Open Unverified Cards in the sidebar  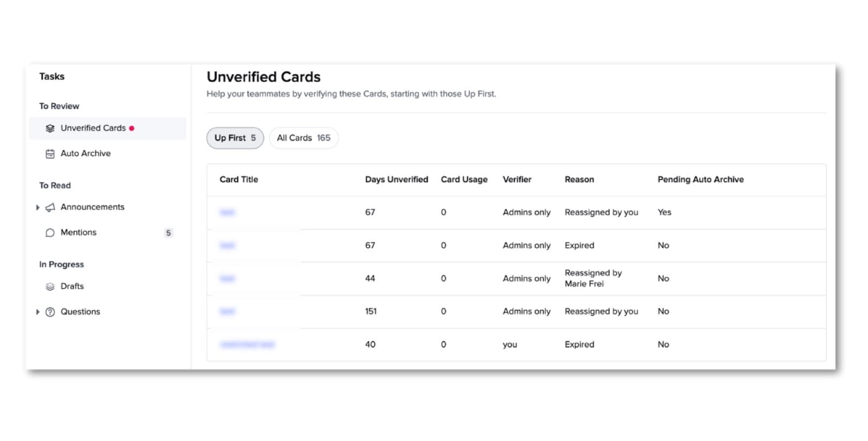coord(107,128)
